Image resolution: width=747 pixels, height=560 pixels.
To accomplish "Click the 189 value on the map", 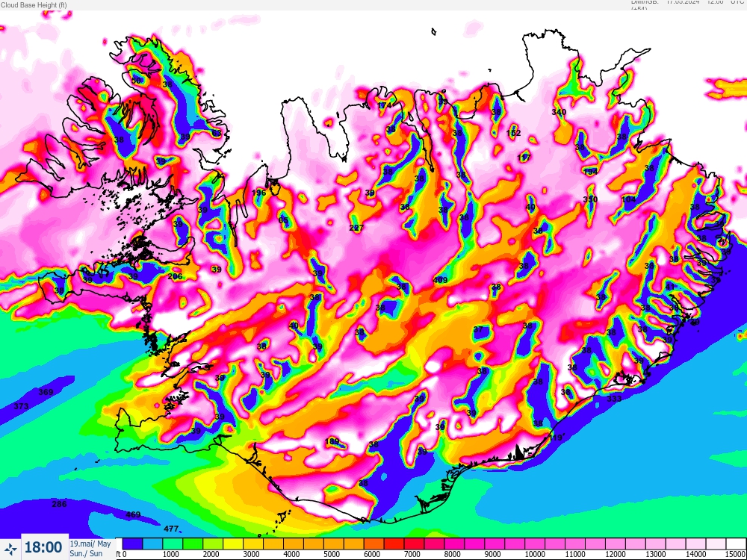I will [332, 441].
